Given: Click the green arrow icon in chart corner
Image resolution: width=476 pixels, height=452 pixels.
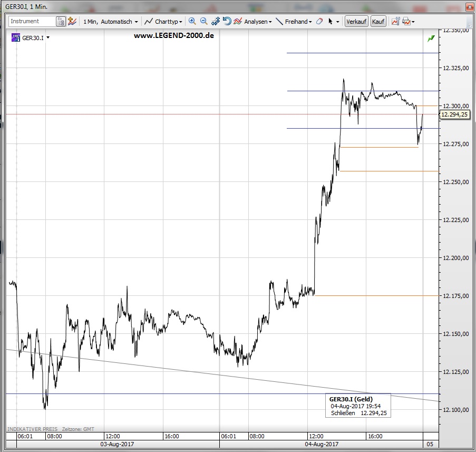Looking at the screenshot, I should click(x=431, y=39).
